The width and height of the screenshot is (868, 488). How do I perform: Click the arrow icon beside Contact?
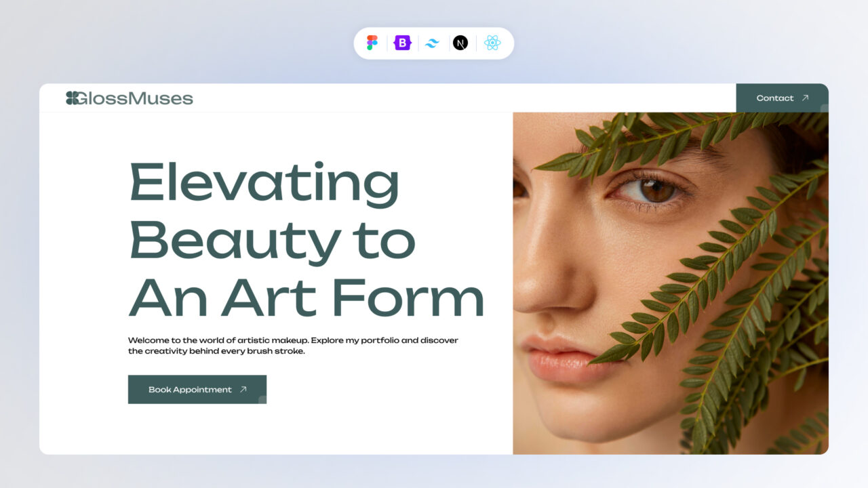point(805,98)
